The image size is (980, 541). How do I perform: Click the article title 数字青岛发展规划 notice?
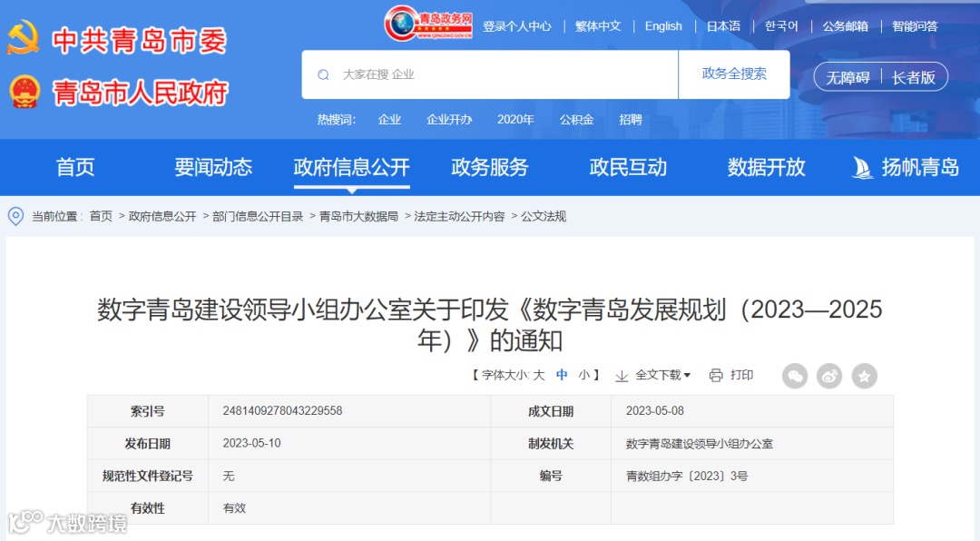tap(490, 325)
